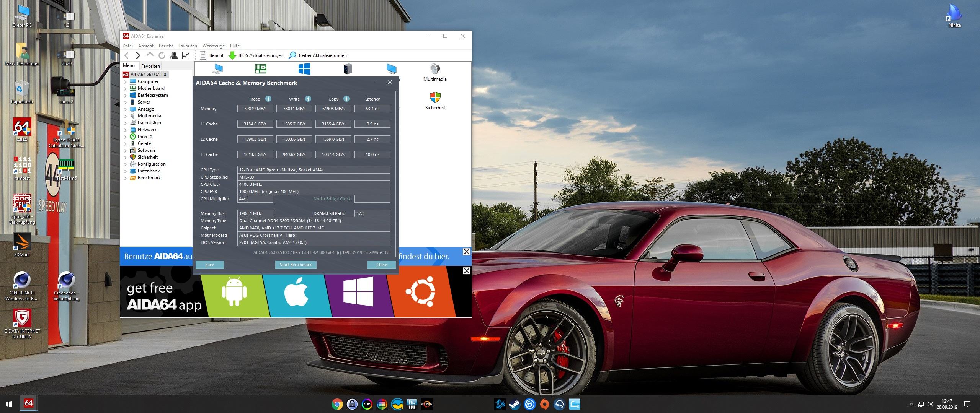Open ramtest desktop shortcut
This screenshot has height=413, width=980.
[x=22, y=168]
